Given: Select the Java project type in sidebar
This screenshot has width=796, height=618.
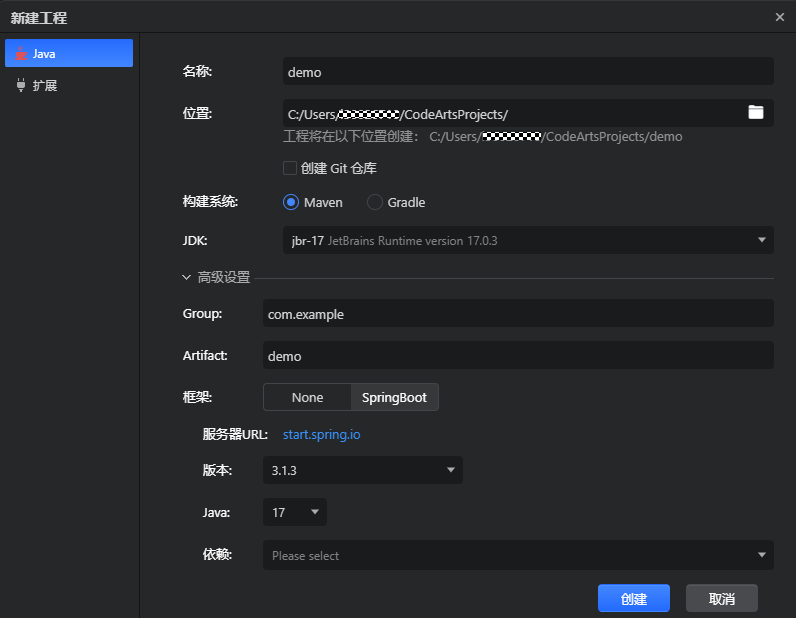Looking at the screenshot, I should [x=69, y=53].
